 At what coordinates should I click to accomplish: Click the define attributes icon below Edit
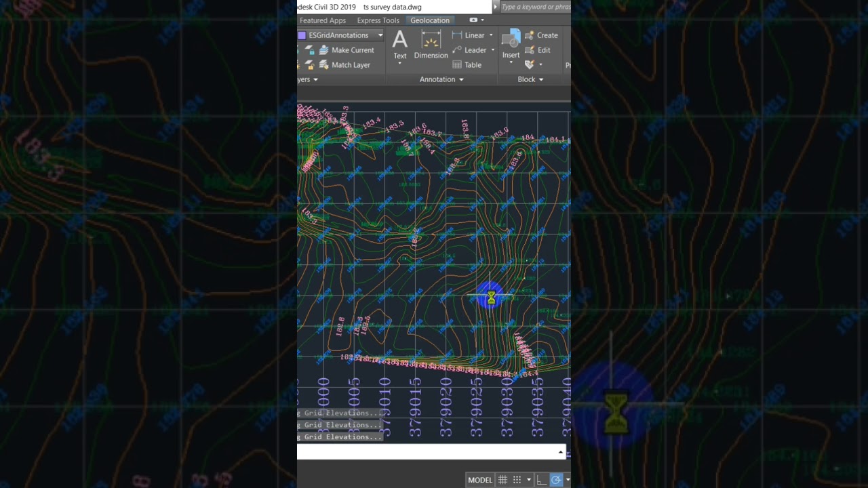[530, 64]
